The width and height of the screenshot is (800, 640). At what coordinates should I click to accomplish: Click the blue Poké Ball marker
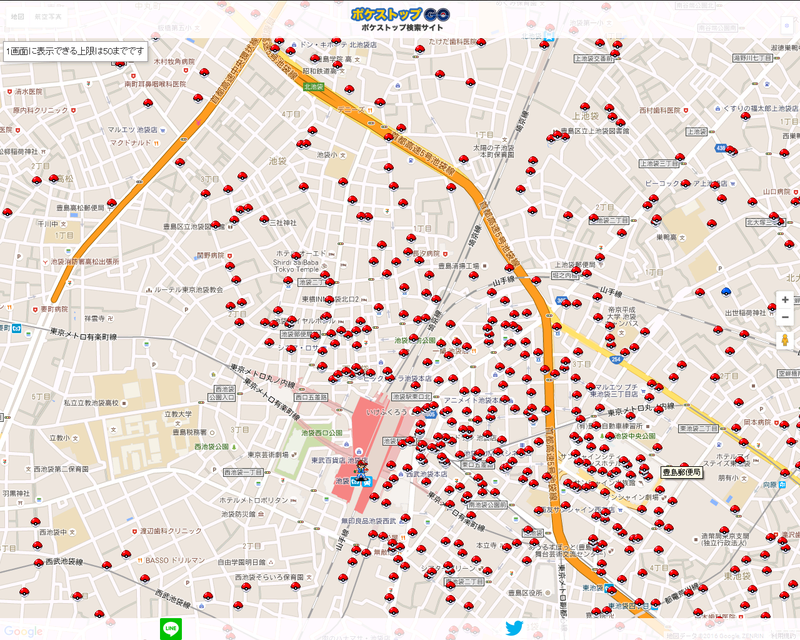(x=727, y=291)
